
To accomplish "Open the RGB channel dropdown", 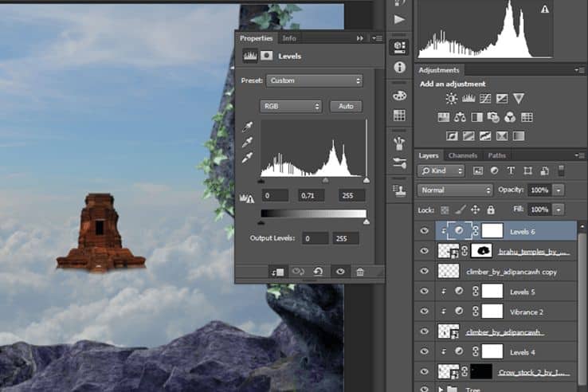I will pyautogui.click(x=291, y=106).
